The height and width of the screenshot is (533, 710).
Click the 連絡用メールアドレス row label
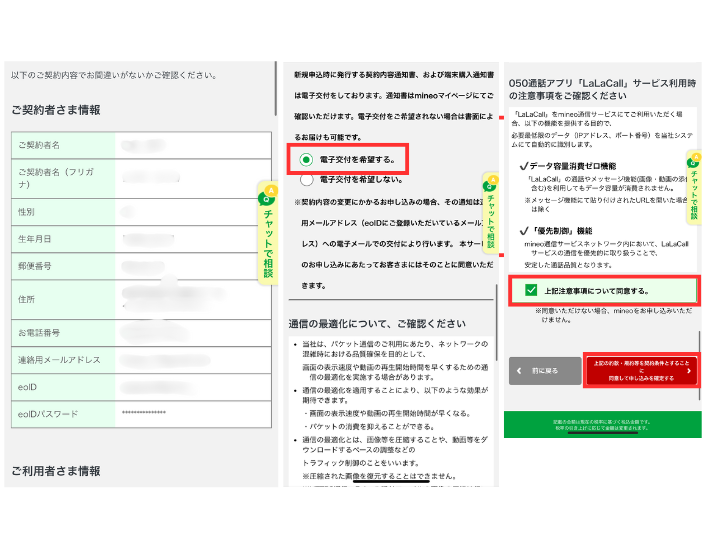[59, 360]
